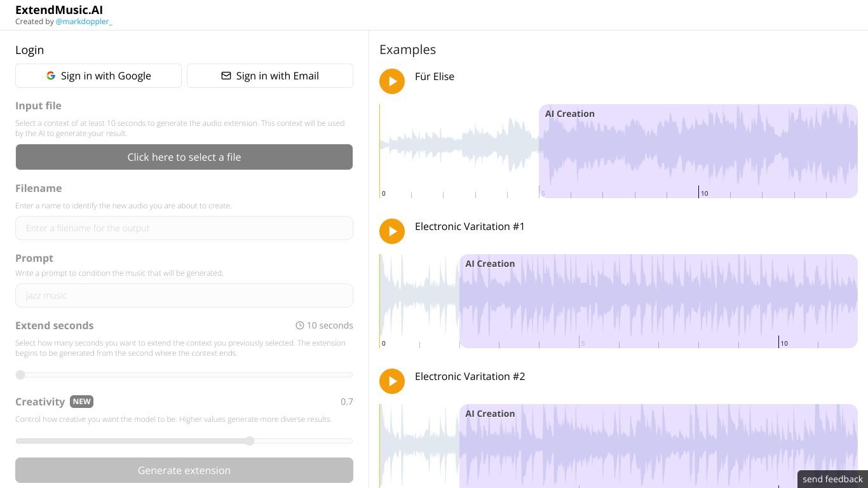868x488 pixels.
Task: Click Für Elise AI Creation waveform region
Action: point(698,151)
